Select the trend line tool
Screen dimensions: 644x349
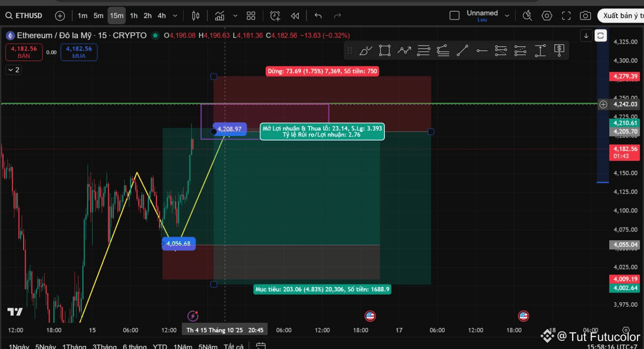[462, 50]
